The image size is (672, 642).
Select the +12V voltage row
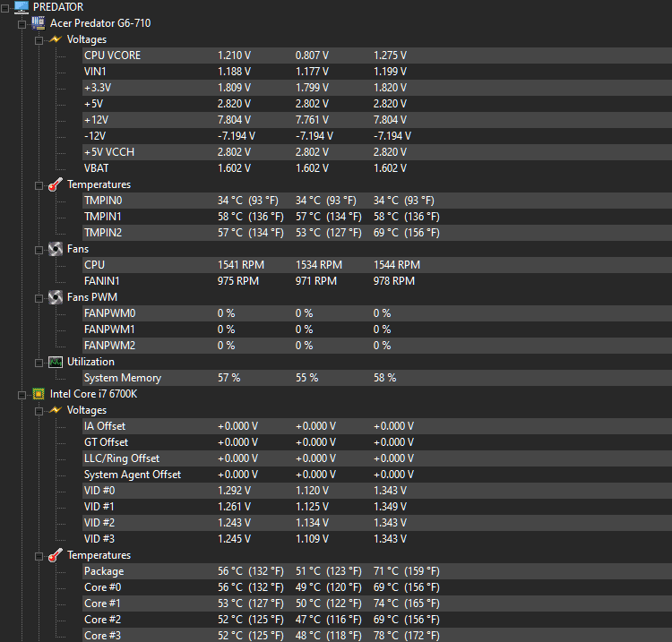click(x=377, y=120)
